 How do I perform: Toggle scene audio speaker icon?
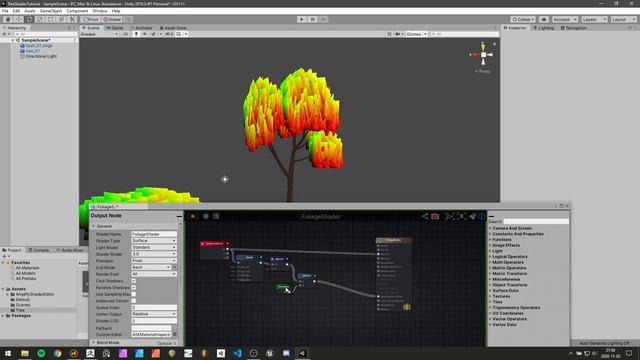[144, 34]
